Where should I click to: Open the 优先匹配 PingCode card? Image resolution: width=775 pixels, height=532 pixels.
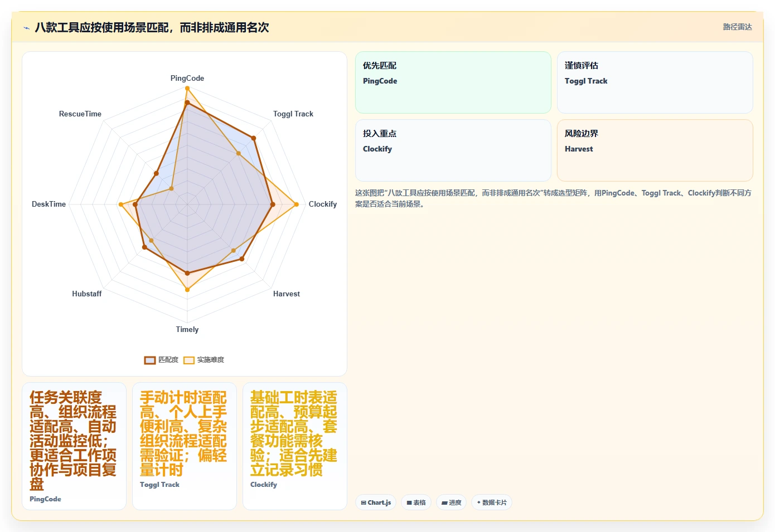point(453,82)
